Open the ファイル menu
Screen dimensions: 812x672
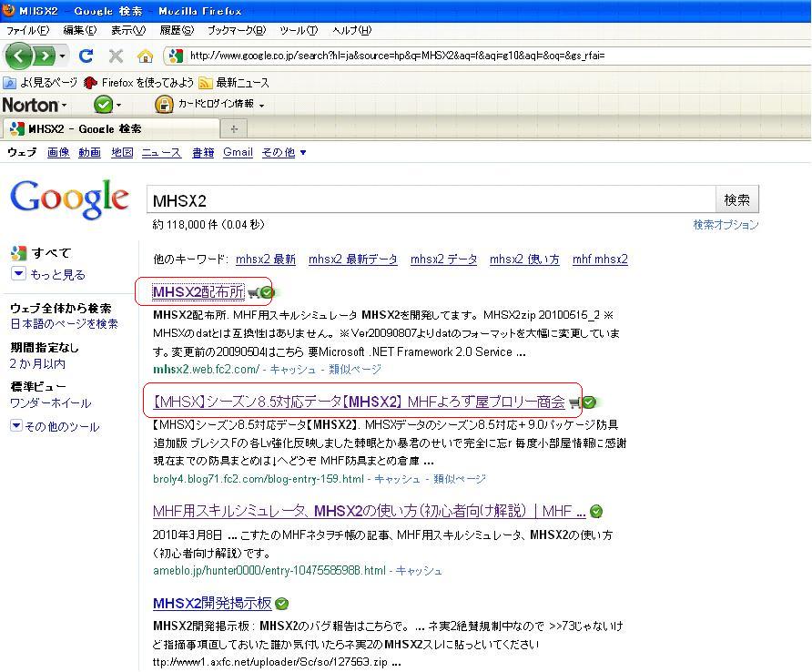[28, 30]
